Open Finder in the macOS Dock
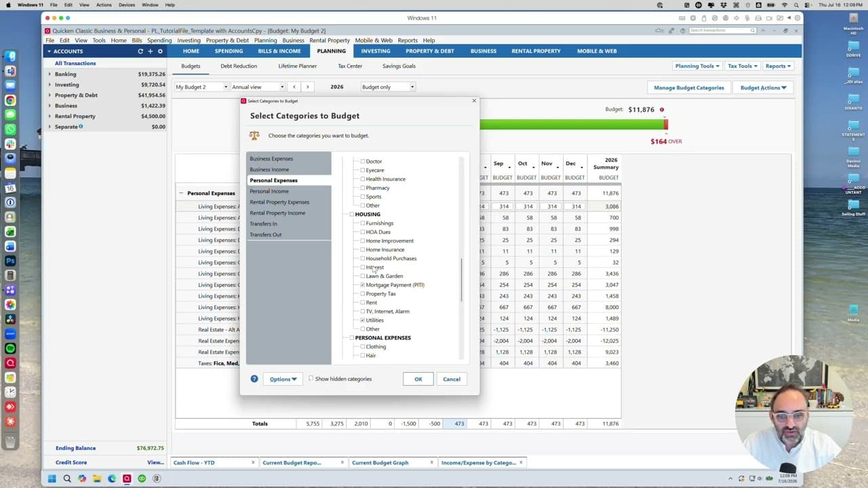Screen dimensions: 868x488 (x=10, y=56)
